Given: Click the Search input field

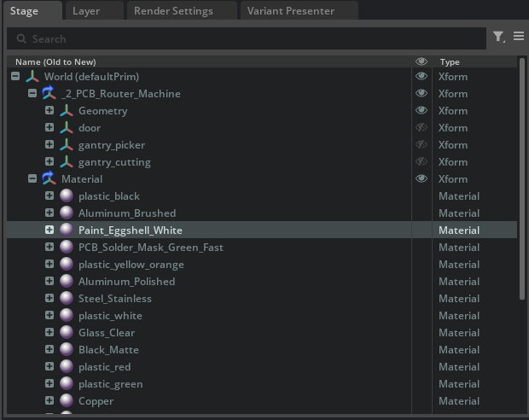Looking at the screenshot, I should click(247, 38).
